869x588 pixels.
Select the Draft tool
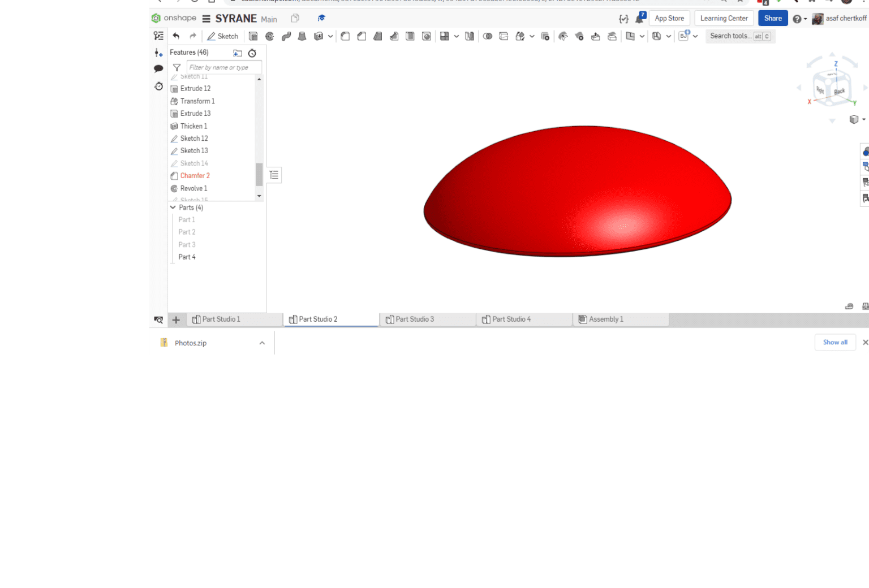point(377,36)
